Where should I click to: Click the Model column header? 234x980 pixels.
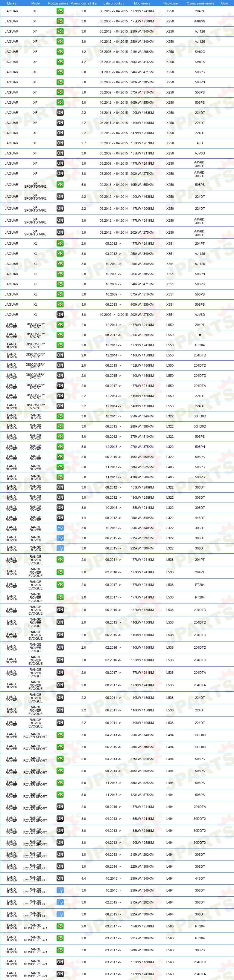35,3
